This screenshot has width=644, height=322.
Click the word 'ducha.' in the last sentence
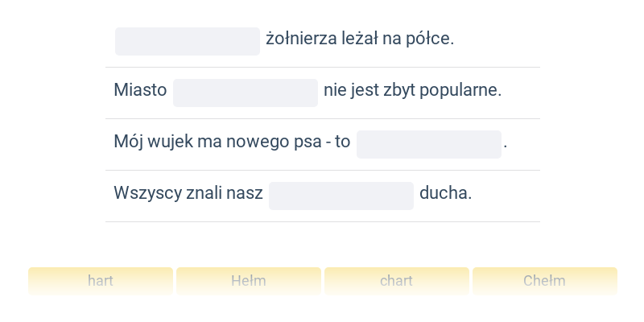(446, 192)
